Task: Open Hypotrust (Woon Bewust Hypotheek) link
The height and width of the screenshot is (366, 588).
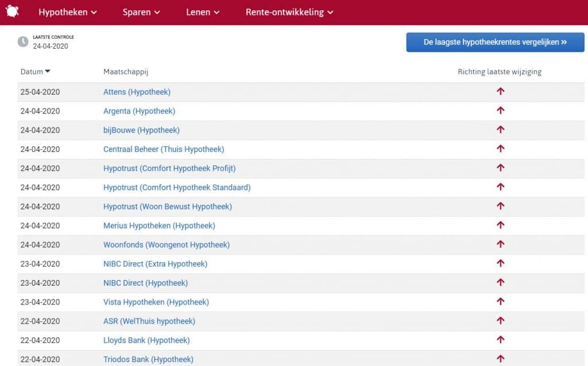Action: point(168,207)
